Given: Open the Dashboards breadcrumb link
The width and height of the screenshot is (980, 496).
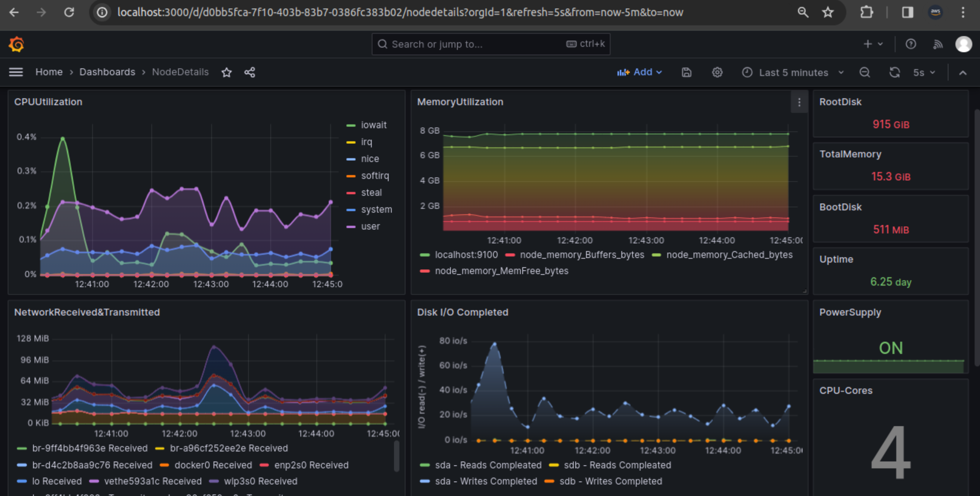Looking at the screenshot, I should (x=107, y=72).
